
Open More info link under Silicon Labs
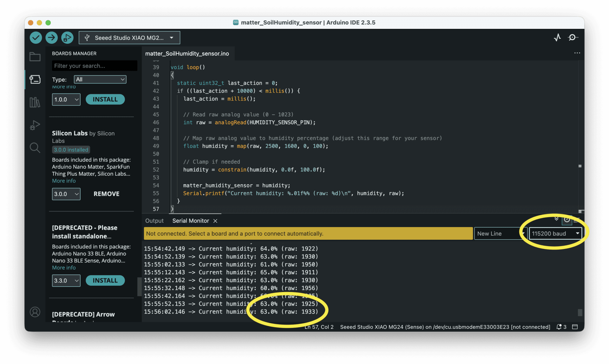click(64, 181)
